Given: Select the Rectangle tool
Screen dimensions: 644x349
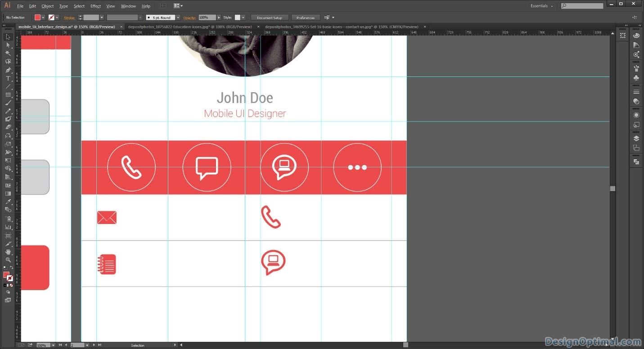Looking at the screenshot, I should pyautogui.click(x=8, y=94).
